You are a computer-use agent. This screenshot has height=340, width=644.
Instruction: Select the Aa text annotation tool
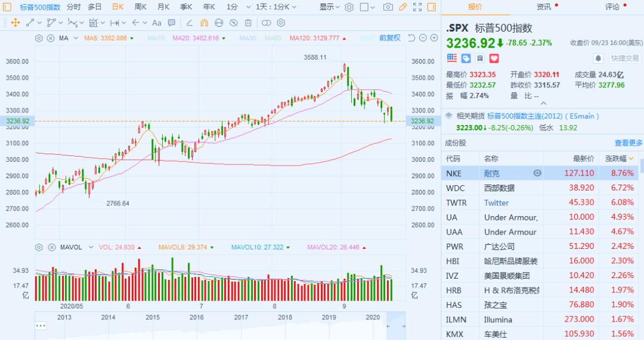pos(157,23)
